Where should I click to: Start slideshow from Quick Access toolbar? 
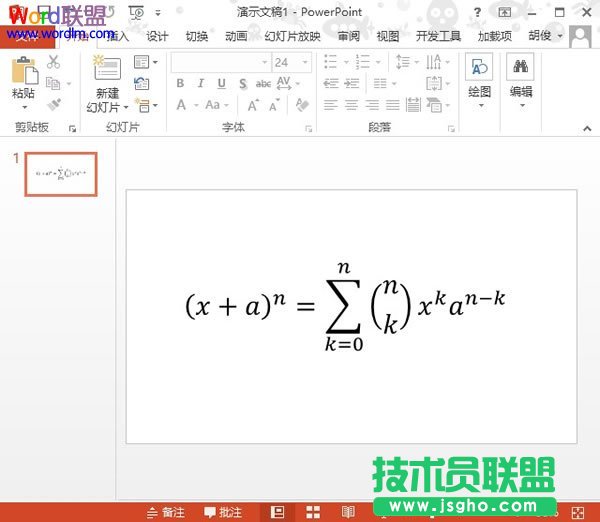coord(137,13)
